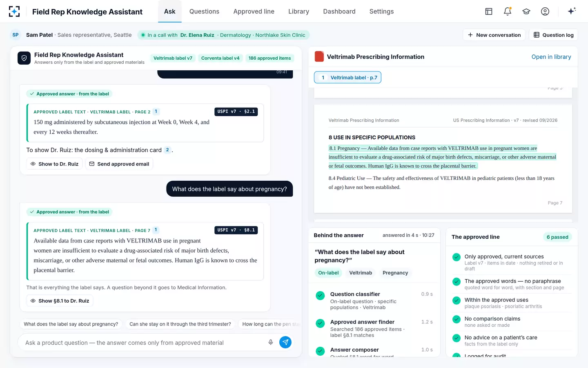Click the Corventa label v4 chip
The width and height of the screenshot is (588, 368).
pos(220,58)
